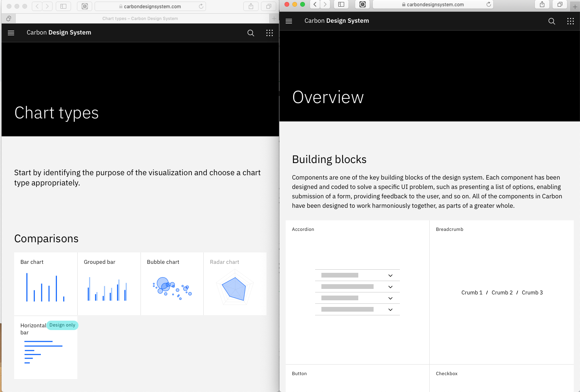Click privacy shield icon in left Safari window
The height and width of the screenshot is (392, 580).
(85, 6)
